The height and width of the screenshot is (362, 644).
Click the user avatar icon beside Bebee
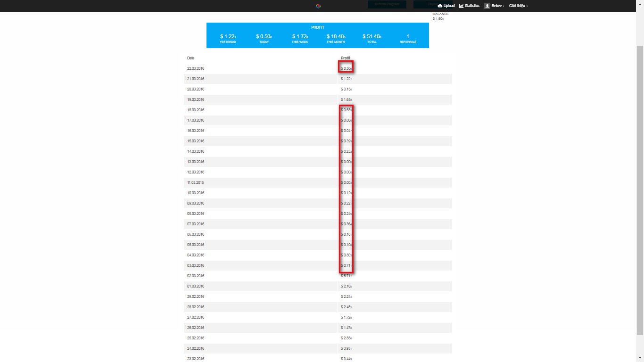(x=487, y=6)
